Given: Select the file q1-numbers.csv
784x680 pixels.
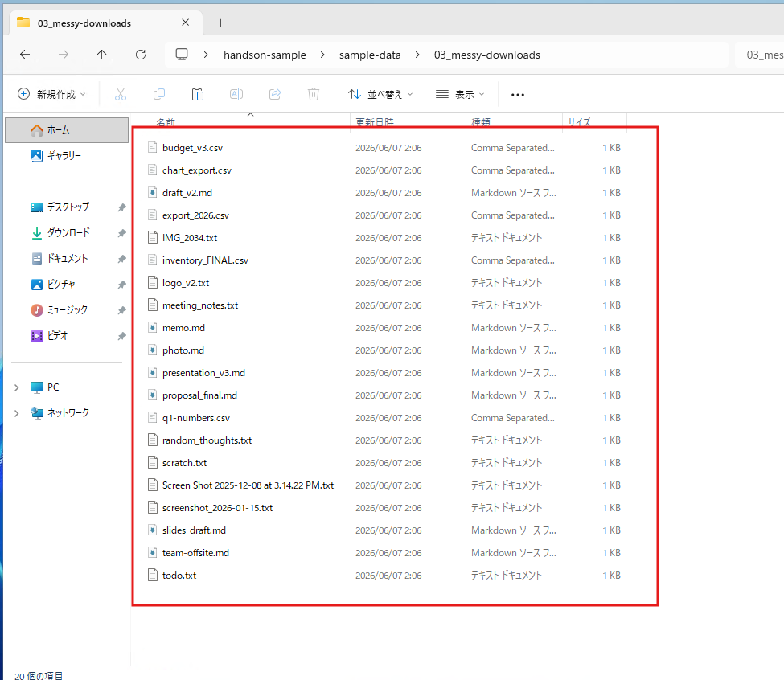Looking at the screenshot, I should [x=196, y=418].
